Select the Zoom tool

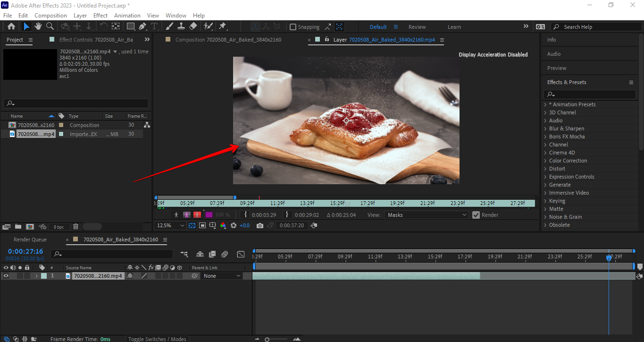tap(50, 27)
